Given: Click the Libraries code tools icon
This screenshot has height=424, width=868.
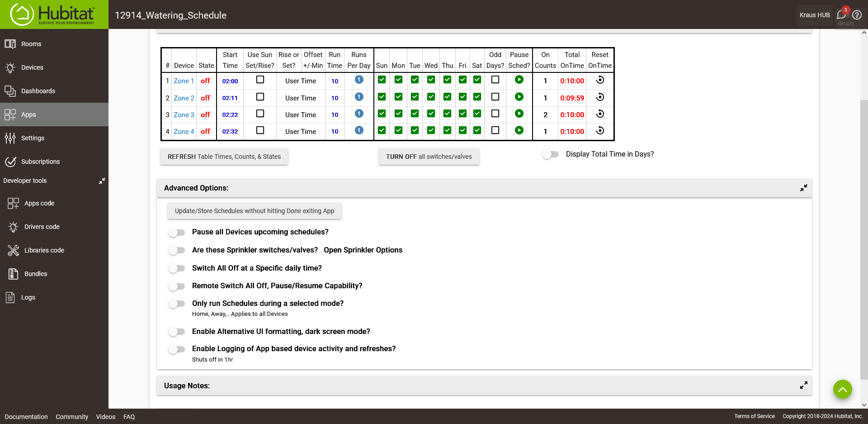Looking at the screenshot, I should coord(13,250).
